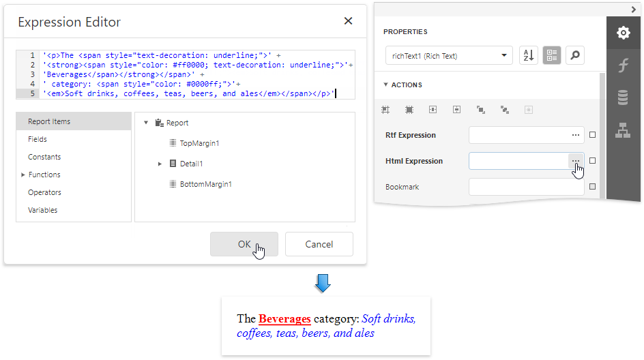Toggle the square marker beside Html Expression
Image resolution: width=644 pixels, height=360 pixels.
point(592,161)
